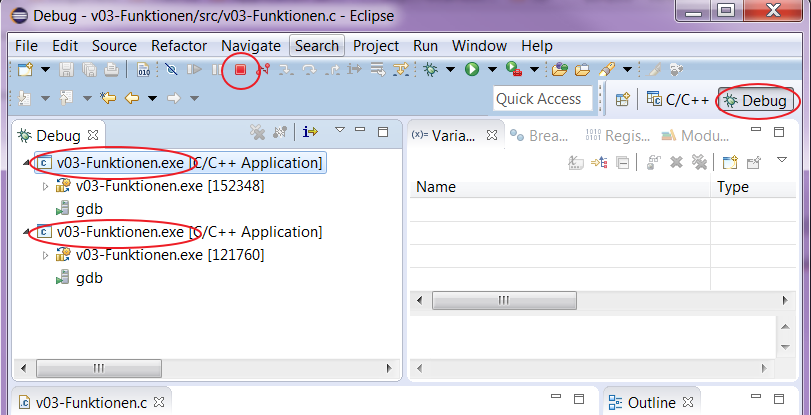Open the Run menu
This screenshot has height=415, width=811.
point(426,46)
